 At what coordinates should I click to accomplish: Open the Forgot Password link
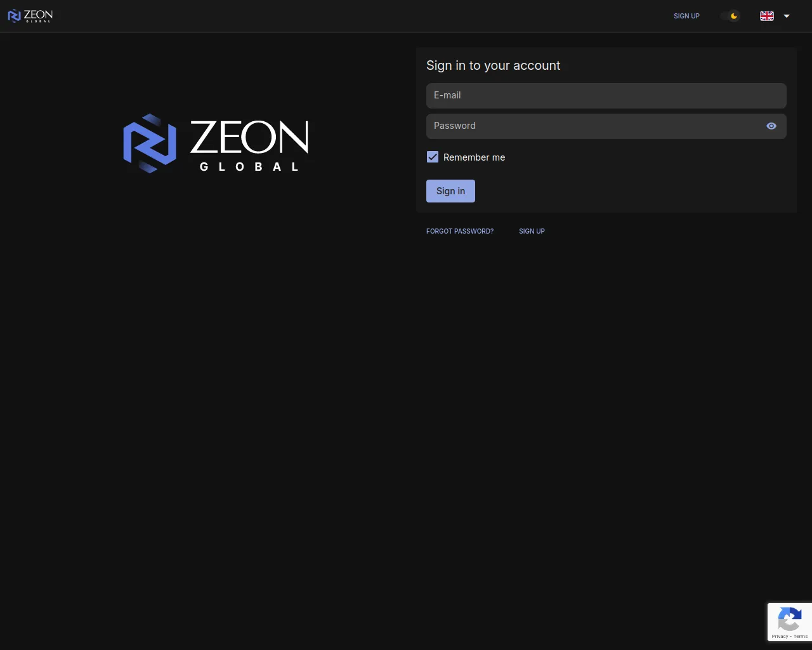point(460,231)
